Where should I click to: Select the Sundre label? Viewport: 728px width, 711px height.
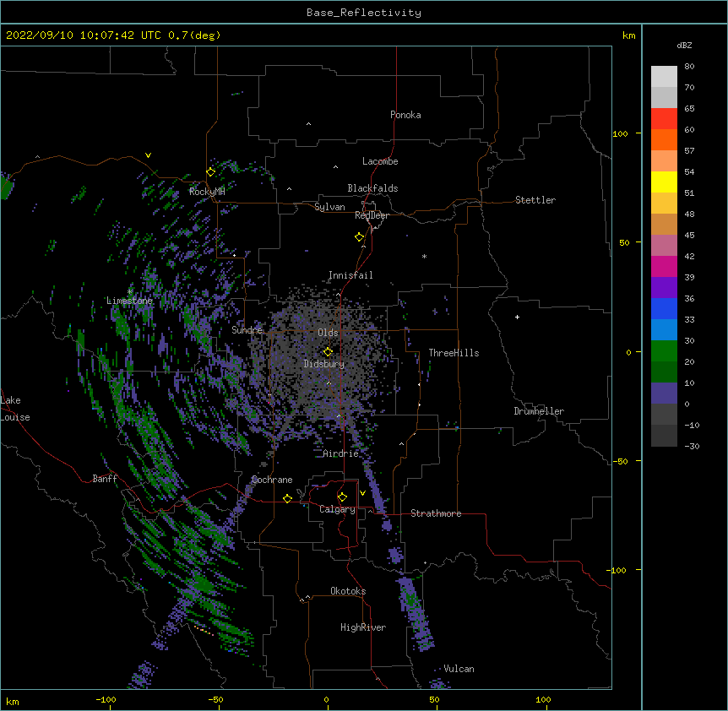click(247, 330)
